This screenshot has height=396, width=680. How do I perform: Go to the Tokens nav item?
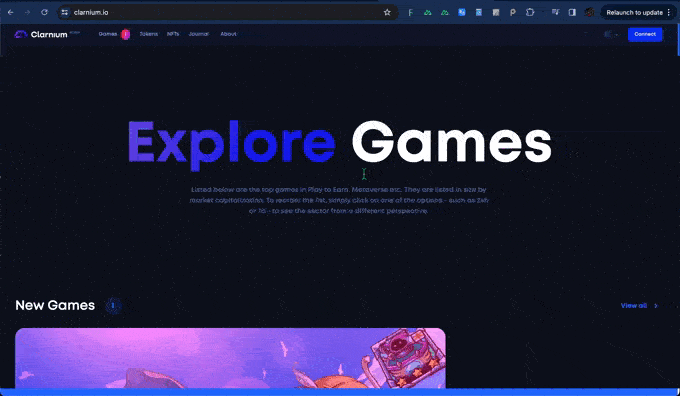[149, 34]
